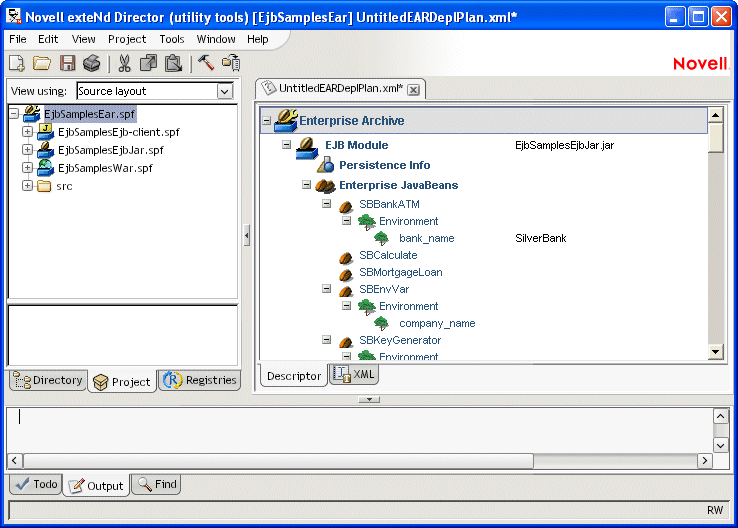This screenshot has height=528, width=738.
Task: Click the EJB Module bean icon
Action: tap(307, 148)
